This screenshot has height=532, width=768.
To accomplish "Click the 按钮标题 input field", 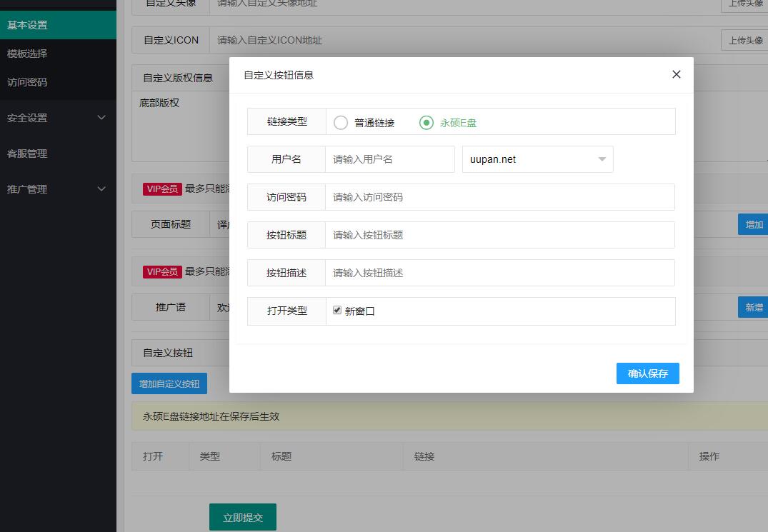I will coord(499,235).
